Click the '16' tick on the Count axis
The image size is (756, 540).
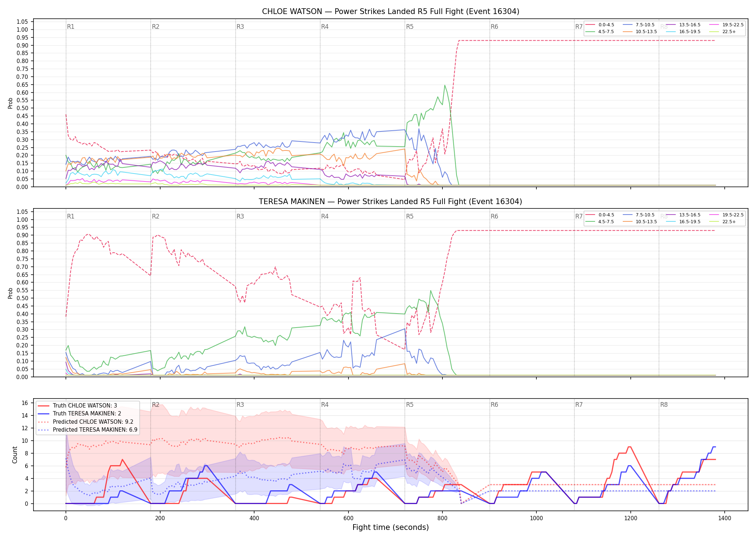[x=25, y=403]
